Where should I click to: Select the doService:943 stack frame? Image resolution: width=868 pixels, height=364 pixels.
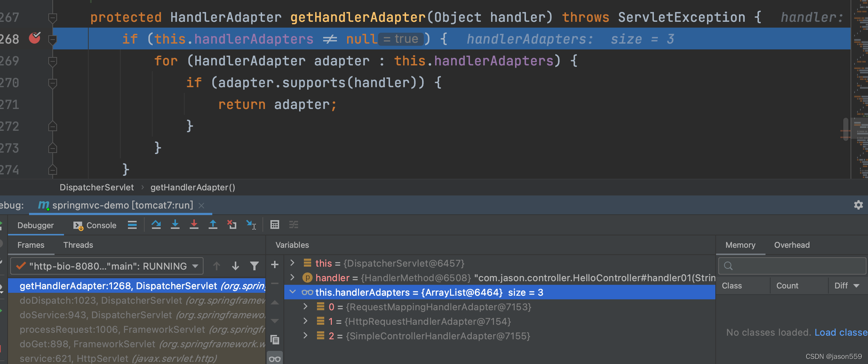(x=137, y=315)
